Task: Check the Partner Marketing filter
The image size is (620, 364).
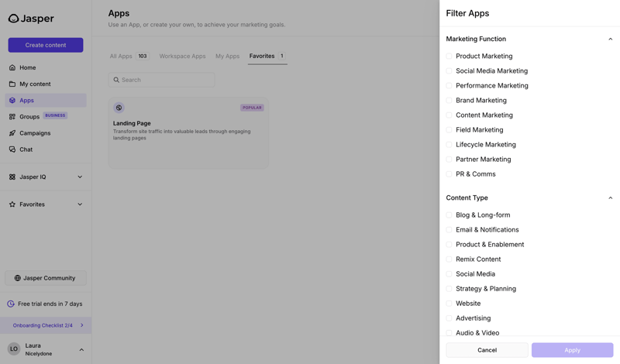Action: pyautogui.click(x=449, y=160)
